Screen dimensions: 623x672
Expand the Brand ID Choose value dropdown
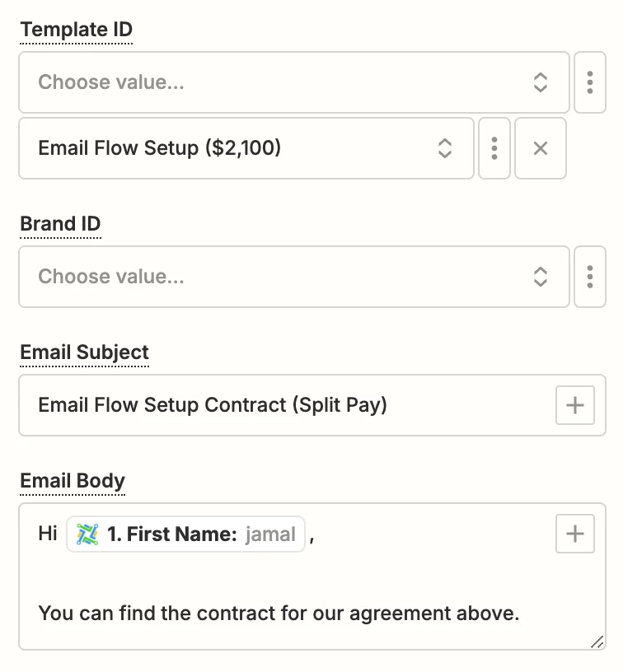pyautogui.click(x=280, y=277)
